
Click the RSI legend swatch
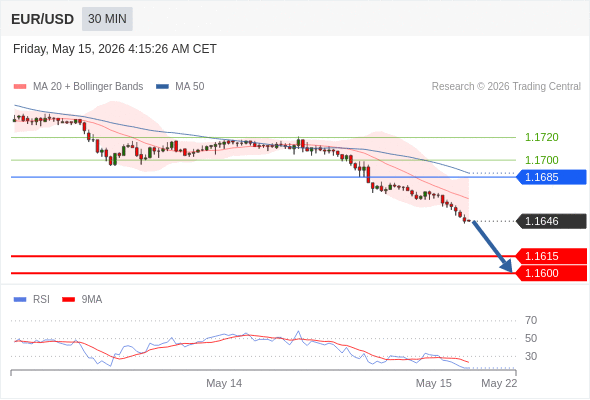[20, 300]
